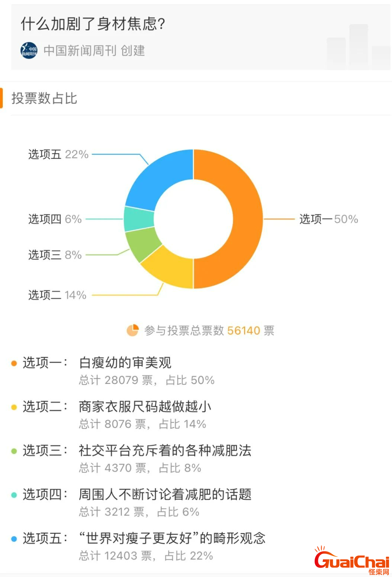
Task: Click the GuaiChai watermark logo
Action: point(352,560)
